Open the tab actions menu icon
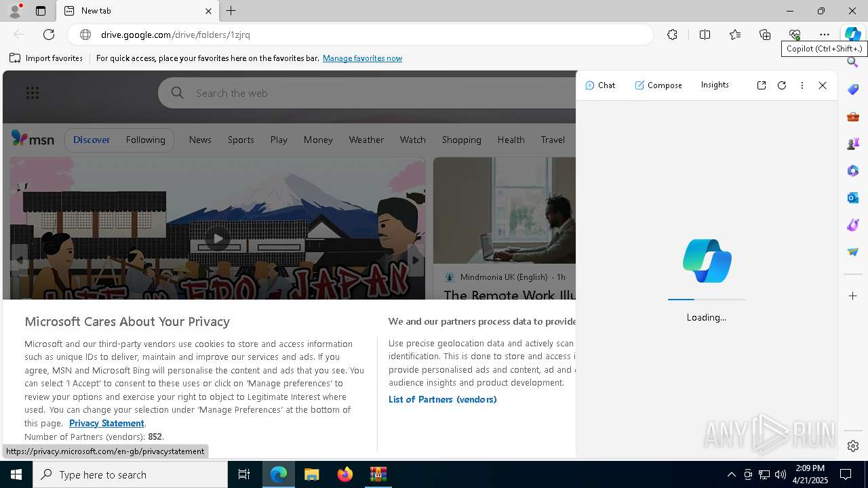Screen dimensions: 868x488 pyautogui.click(x=41, y=11)
